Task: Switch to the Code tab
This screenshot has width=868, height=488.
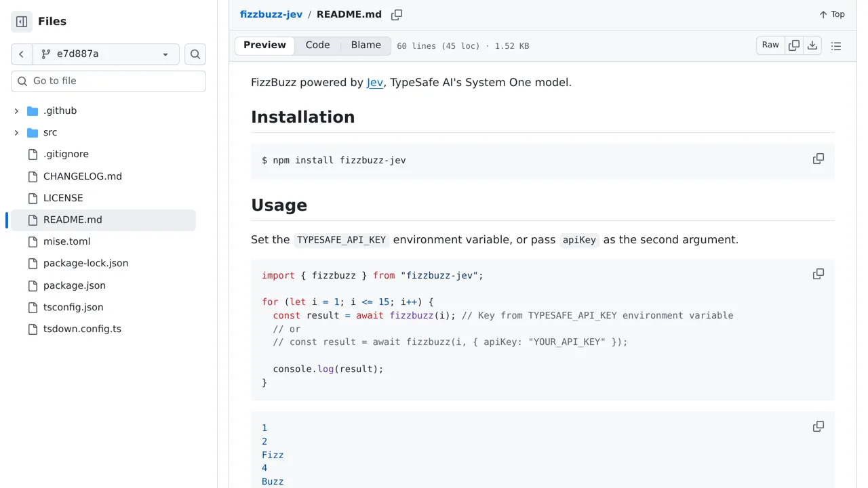Action: [x=317, y=45]
